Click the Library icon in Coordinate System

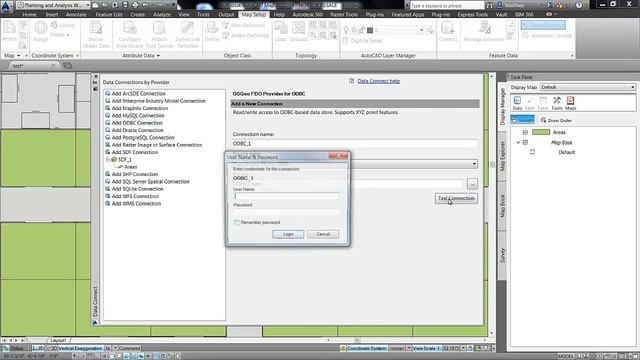(63, 25)
